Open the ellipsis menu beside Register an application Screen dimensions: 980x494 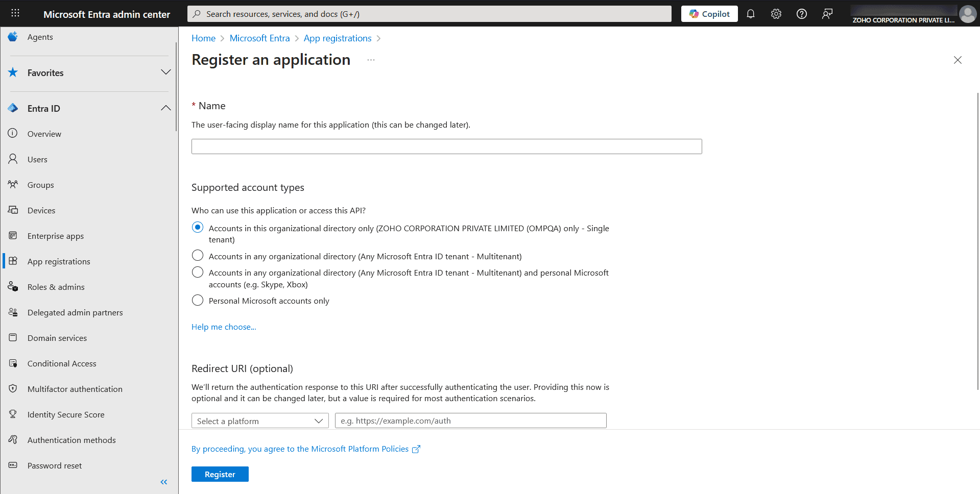point(371,59)
